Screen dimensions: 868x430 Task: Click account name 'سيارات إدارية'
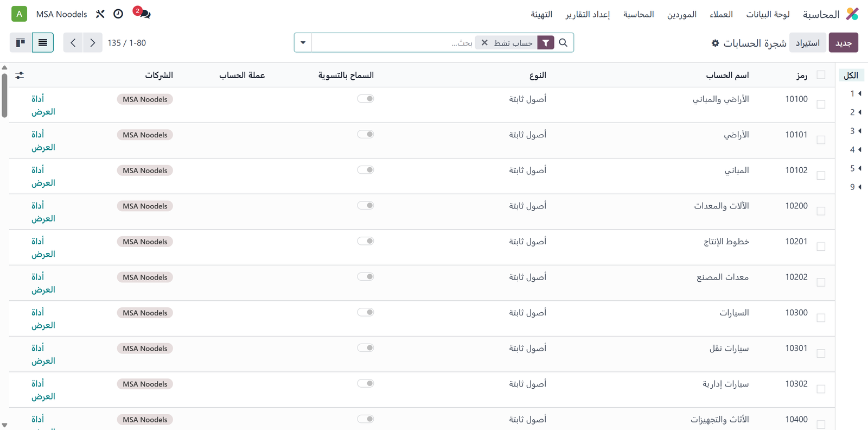726,384
